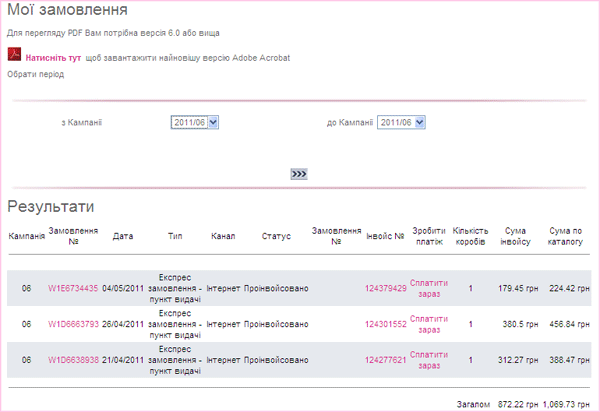600x412 pixels.
Task: Click the 'Сума інвойсу' column header
Action: click(515, 236)
